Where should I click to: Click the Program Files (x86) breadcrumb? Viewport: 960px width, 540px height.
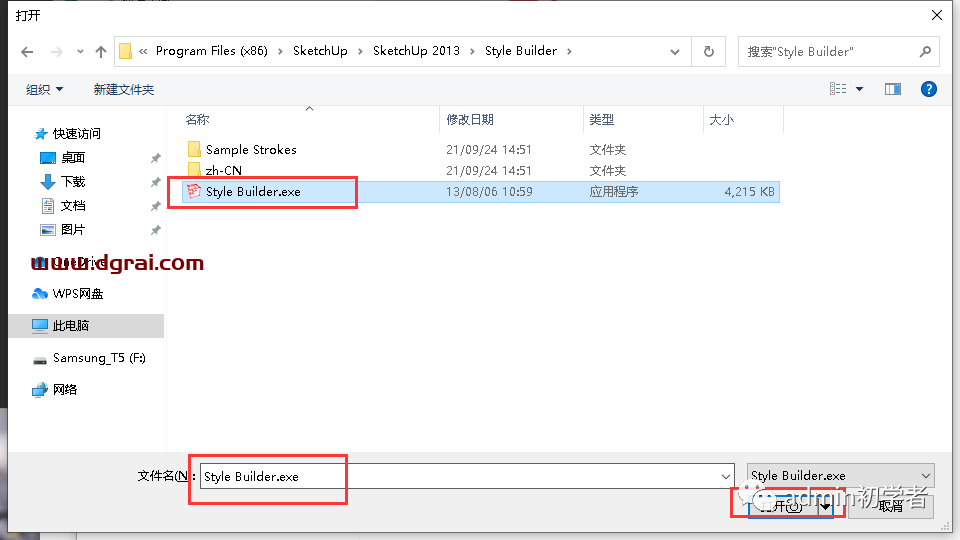point(212,51)
